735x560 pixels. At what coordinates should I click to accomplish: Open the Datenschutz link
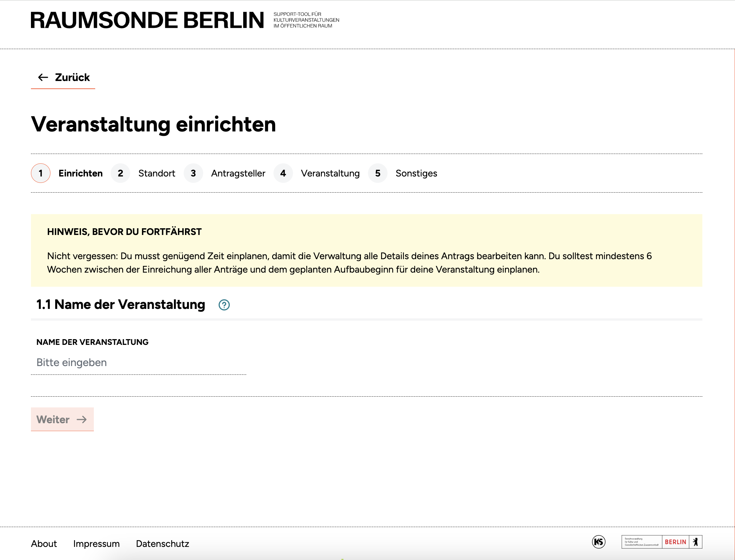tap(162, 544)
